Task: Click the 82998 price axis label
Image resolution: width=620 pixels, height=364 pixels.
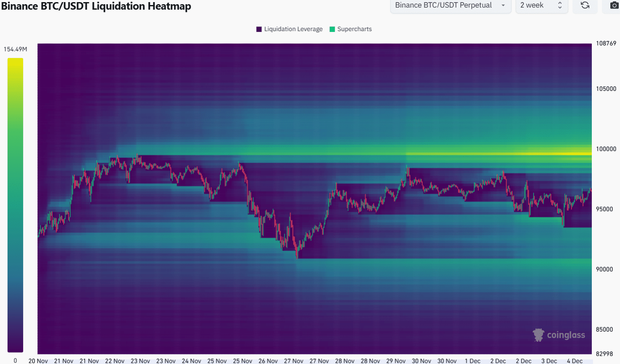Action: (x=604, y=353)
